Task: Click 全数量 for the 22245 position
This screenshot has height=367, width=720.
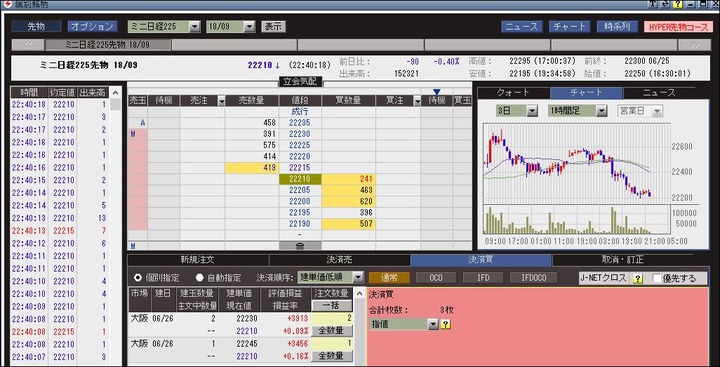Action: point(332,356)
